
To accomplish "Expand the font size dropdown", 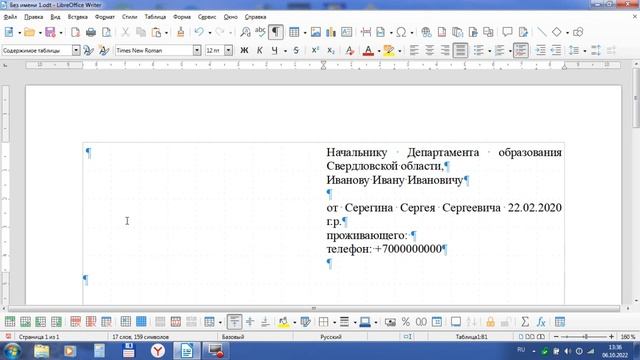I will 229,51.
